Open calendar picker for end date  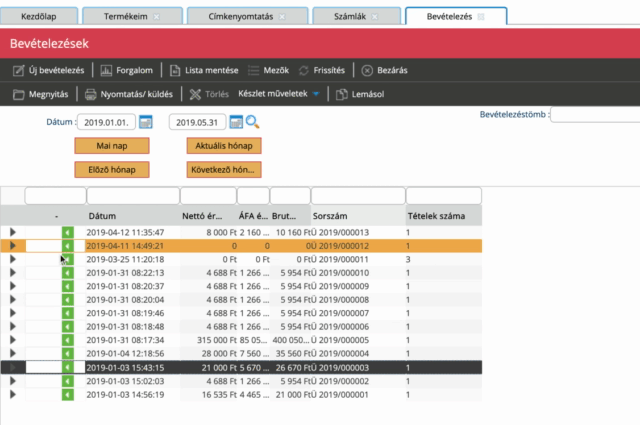click(236, 122)
